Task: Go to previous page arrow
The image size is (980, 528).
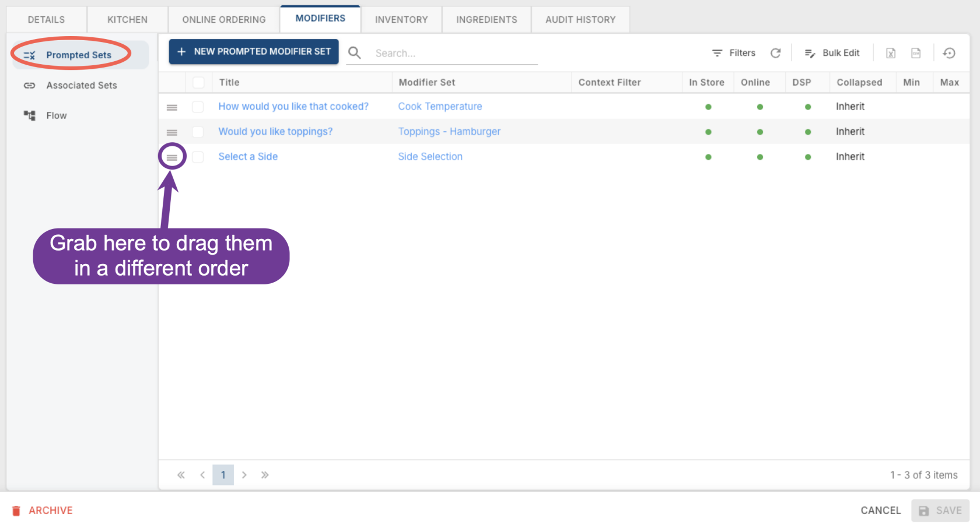Action: (x=202, y=475)
